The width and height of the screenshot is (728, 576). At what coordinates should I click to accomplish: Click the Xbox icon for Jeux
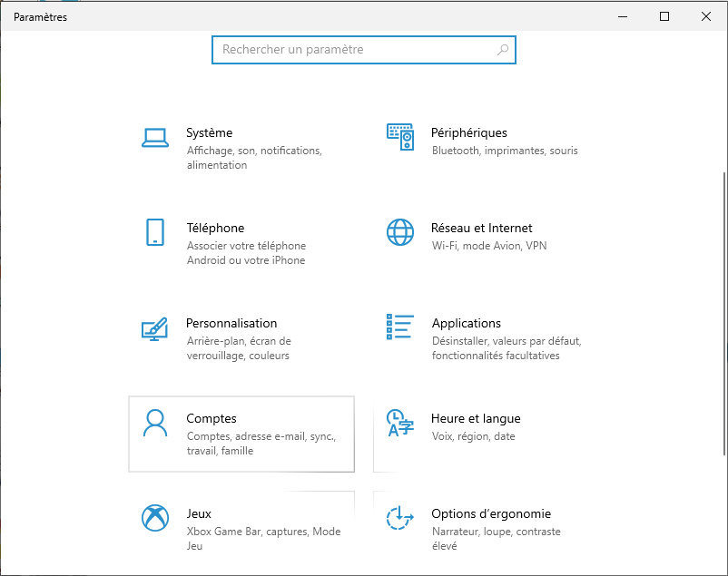pyautogui.click(x=155, y=518)
